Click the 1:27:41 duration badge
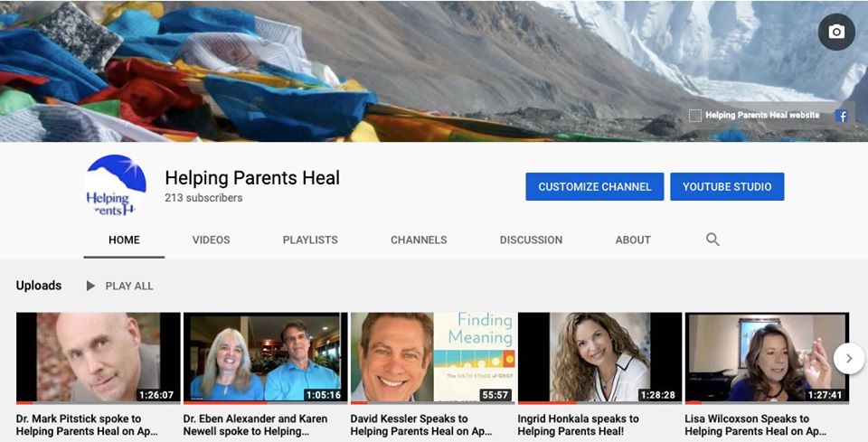Screen dimensions: 868x442 coord(826,395)
